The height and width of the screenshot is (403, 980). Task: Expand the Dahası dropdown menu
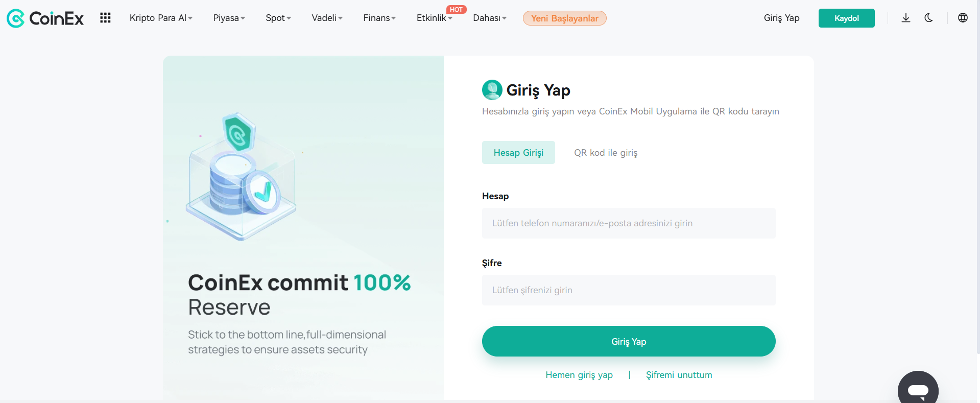point(490,18)
